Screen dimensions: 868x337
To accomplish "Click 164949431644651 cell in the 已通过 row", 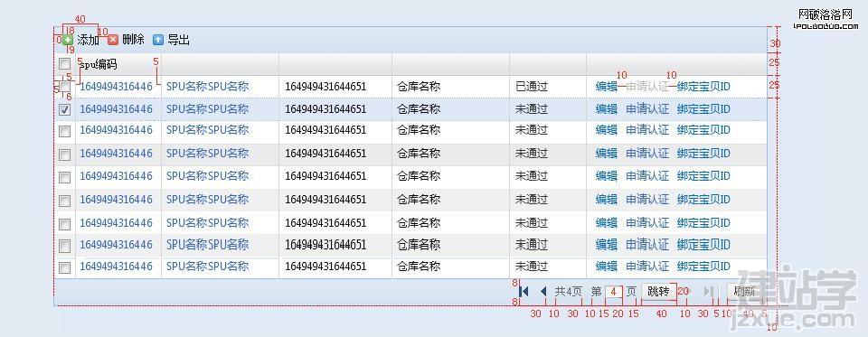I will point(325,87).
